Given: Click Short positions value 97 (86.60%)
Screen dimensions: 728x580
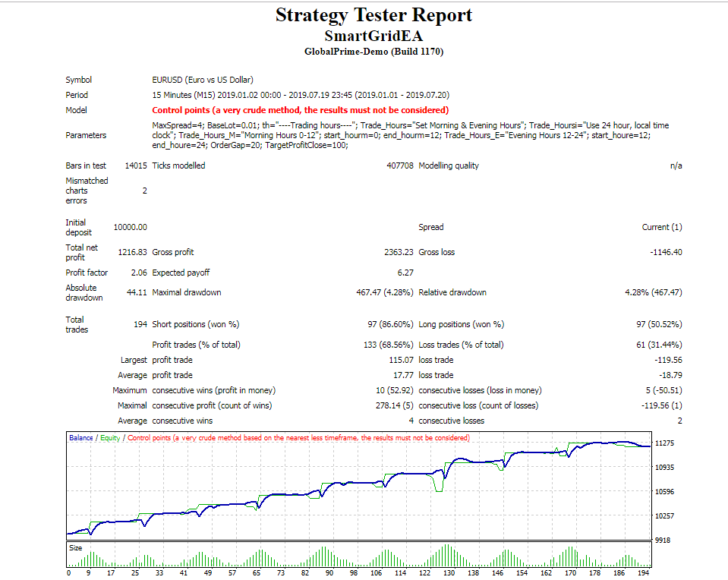Looking at the screenshot, I should [x=390, y=324].
